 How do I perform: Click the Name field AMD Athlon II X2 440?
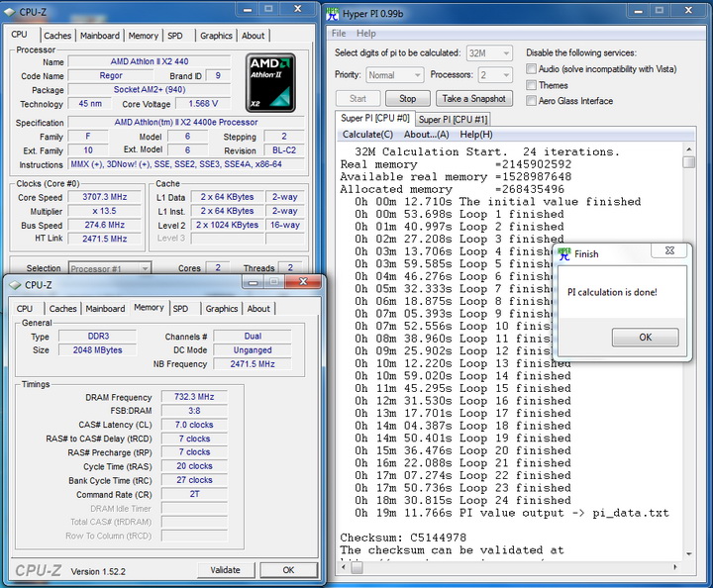tap(150, 61)
